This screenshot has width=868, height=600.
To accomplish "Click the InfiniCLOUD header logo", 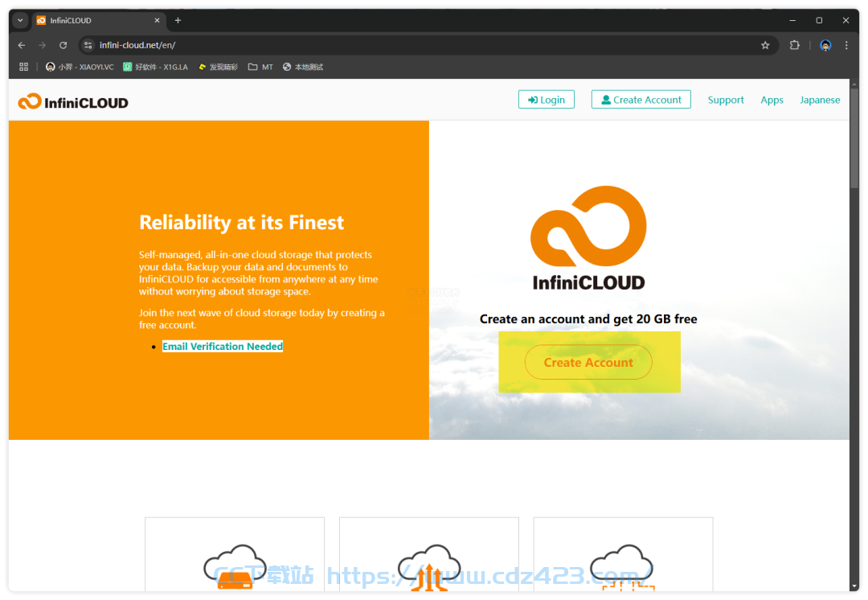I will 73,102.
